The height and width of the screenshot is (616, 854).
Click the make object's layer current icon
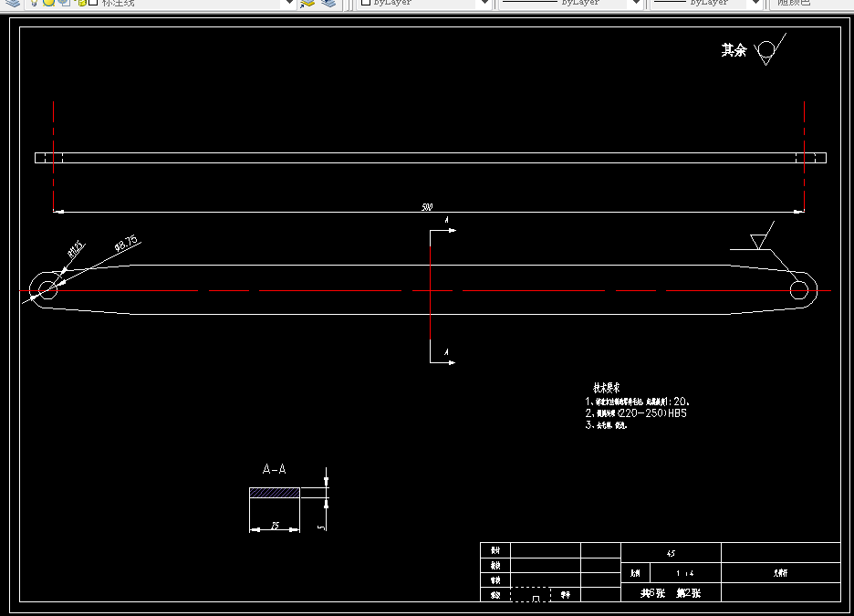pyautogui.click(x=307, y=3)
